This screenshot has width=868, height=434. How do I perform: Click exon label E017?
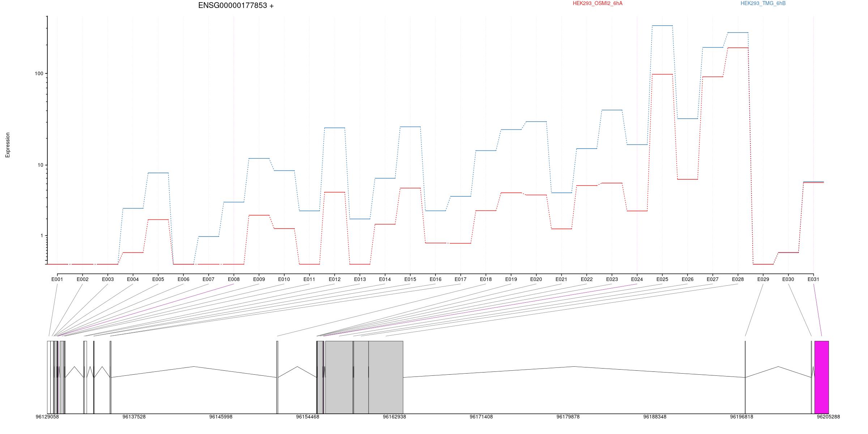click(x=460, y=279)
